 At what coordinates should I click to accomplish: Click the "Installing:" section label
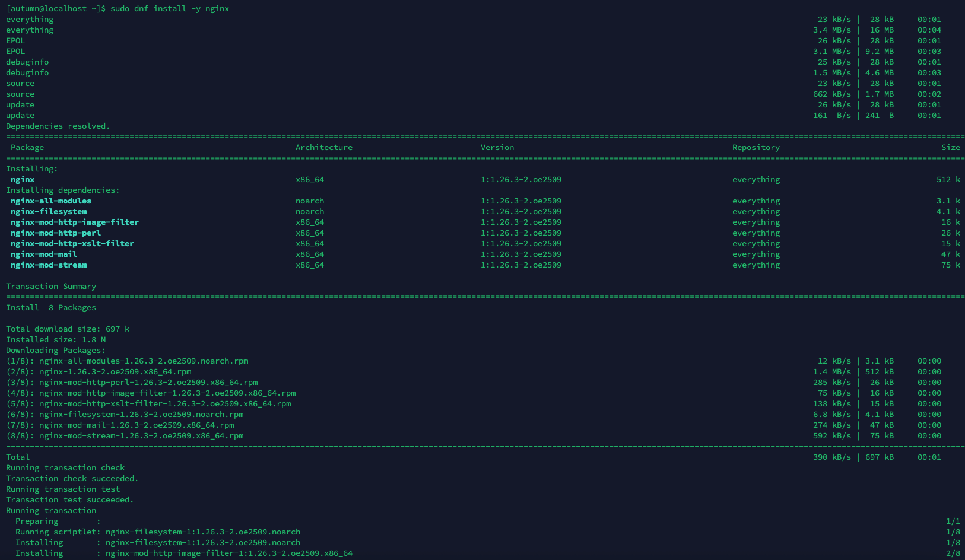click(32, 169)
